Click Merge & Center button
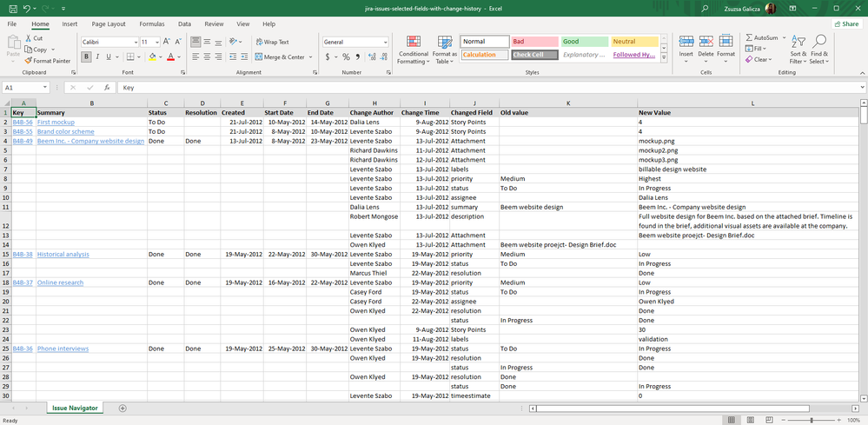 [280, 57]
